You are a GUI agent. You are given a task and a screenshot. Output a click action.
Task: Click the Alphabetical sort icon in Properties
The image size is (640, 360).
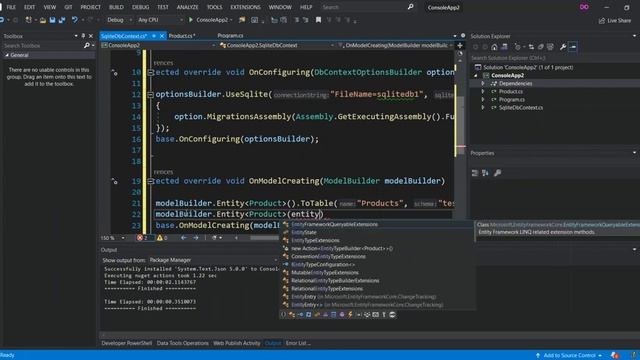[x=485, y=173]
